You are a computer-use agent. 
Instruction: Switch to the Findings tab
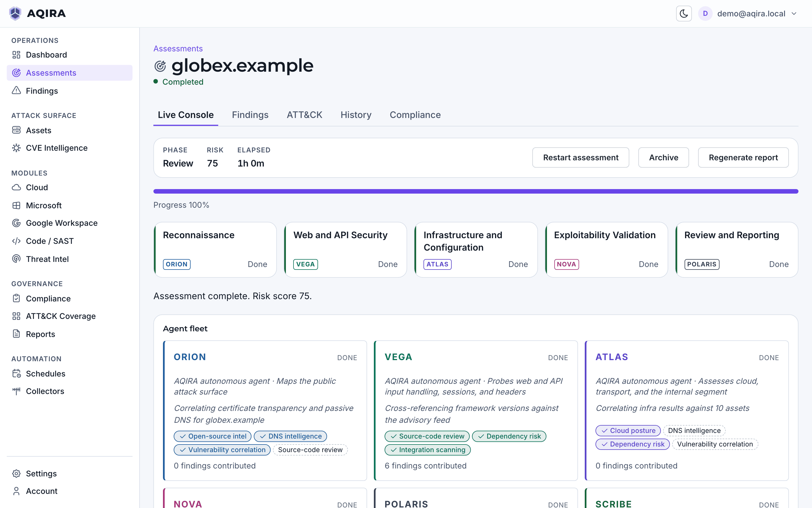250,115
